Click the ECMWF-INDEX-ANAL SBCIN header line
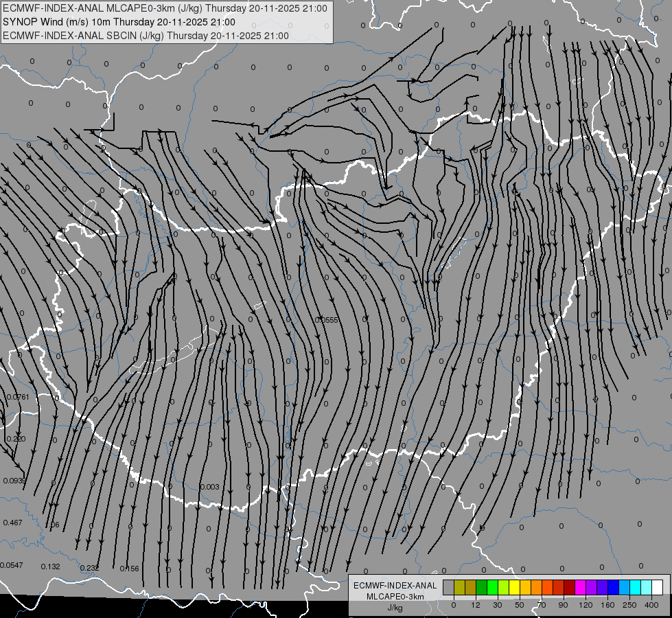Image resolution: width=672 pixels, height=618 pixels. pyautogui.click(x=146, y=36)
